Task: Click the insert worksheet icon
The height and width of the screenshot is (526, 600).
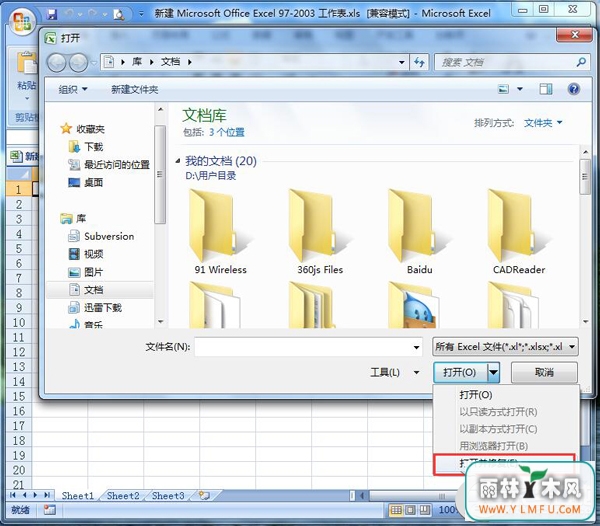Action: point(204,496)
